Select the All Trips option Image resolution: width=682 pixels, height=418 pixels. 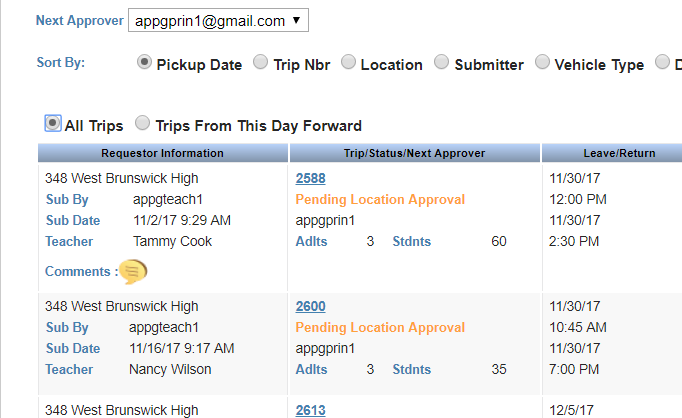click(53, 123)
